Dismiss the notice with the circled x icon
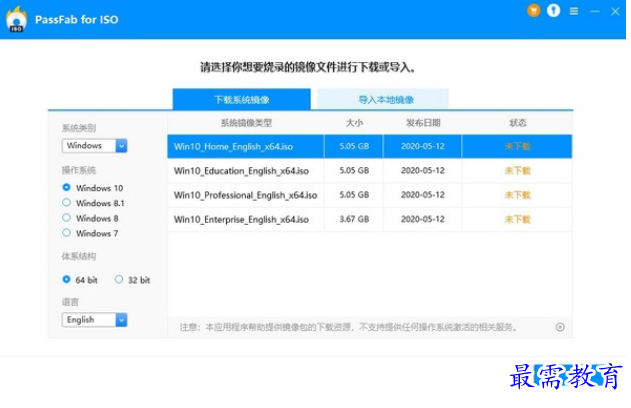This screenshot has height=408, width=631. coord(560,327)
